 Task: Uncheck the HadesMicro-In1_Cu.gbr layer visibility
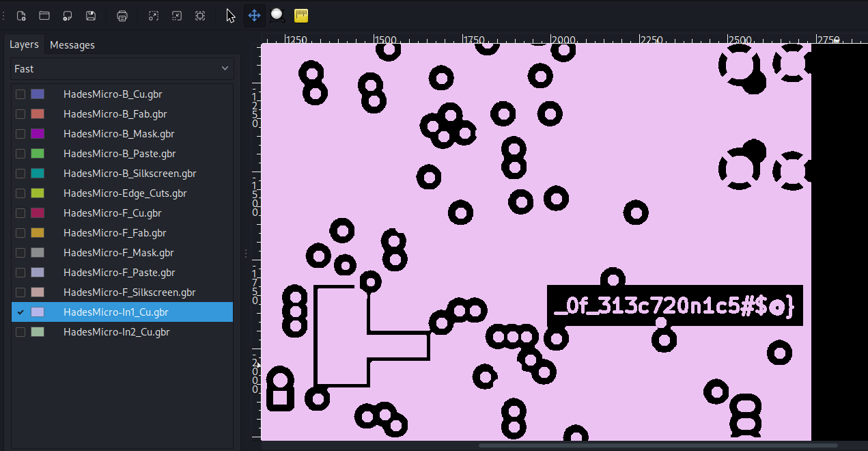click(20, 312)
